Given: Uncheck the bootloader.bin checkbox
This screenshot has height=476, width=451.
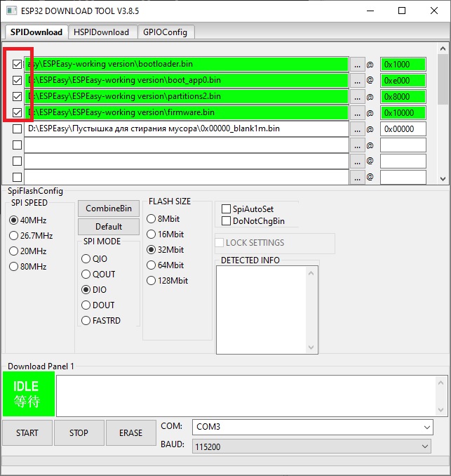Looking at the screenshot, I should pyautogui.click(x=17, y=65).
